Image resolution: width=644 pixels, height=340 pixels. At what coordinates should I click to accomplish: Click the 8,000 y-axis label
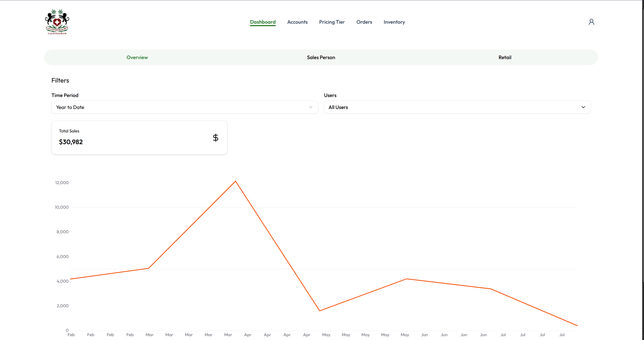[62, 231]
